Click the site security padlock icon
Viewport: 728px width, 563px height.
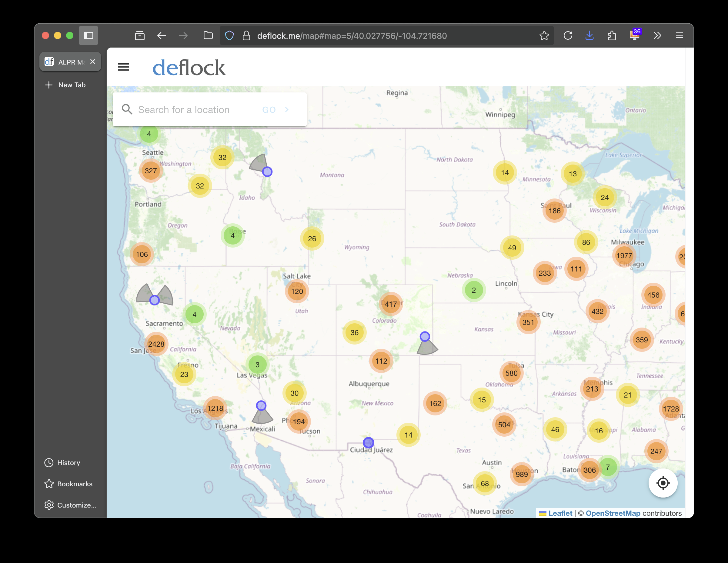click(246, 36)
